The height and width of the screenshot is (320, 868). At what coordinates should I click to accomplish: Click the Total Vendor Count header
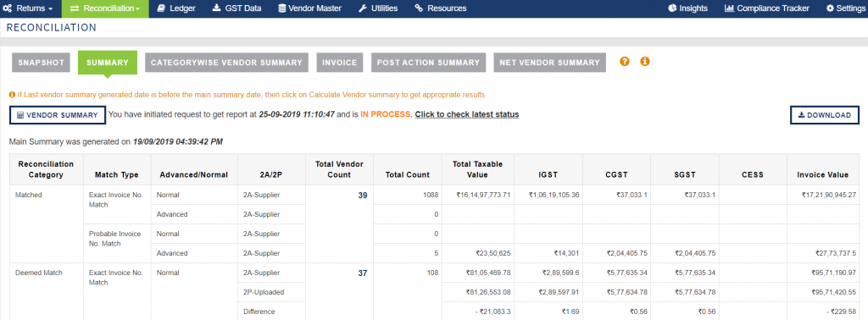click(339, 169)
